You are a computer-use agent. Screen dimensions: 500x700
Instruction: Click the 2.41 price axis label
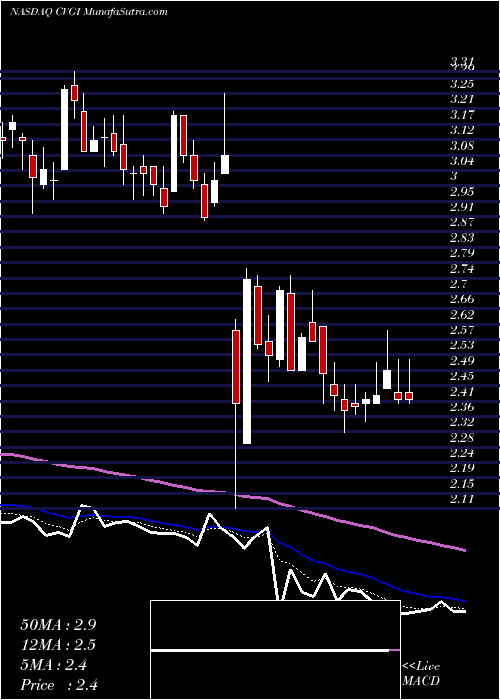click(462, 392)
